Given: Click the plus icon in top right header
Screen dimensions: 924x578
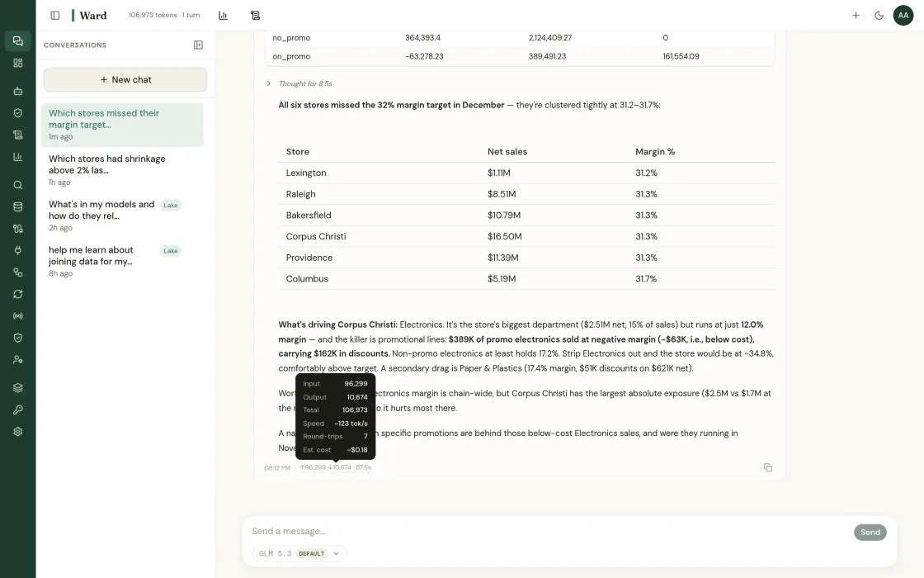Looking at the screenshot, I should [x=856, y=16].
